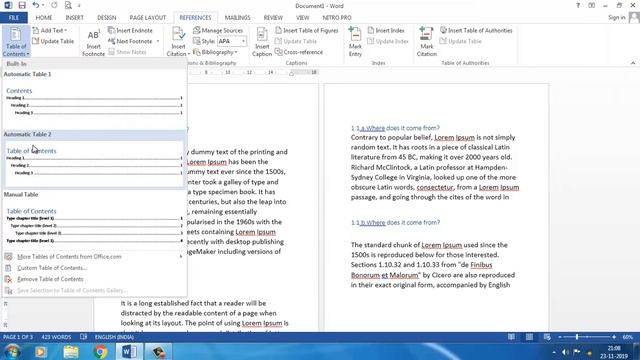
Task: Switch to the MAILINGS tab
Action: click(x=238, y=18)
